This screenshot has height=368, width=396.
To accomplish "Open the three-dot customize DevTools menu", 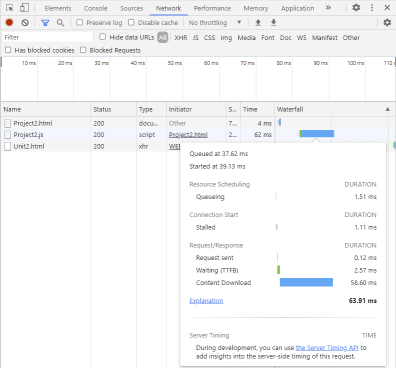I will tap(372, 7).
